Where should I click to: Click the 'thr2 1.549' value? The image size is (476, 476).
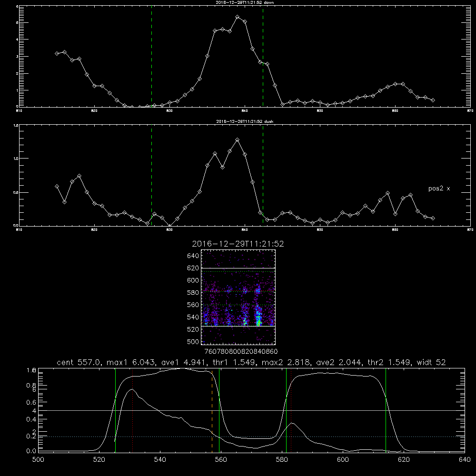coord(388,362)
